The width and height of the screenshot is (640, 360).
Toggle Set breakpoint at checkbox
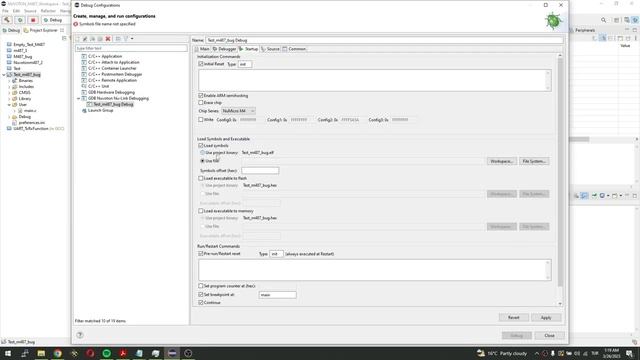pyautogui.click(x=200, y=295)
